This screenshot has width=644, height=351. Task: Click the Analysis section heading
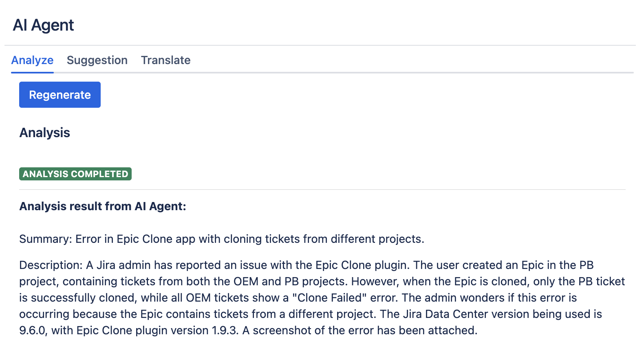(x=45, y=133)
